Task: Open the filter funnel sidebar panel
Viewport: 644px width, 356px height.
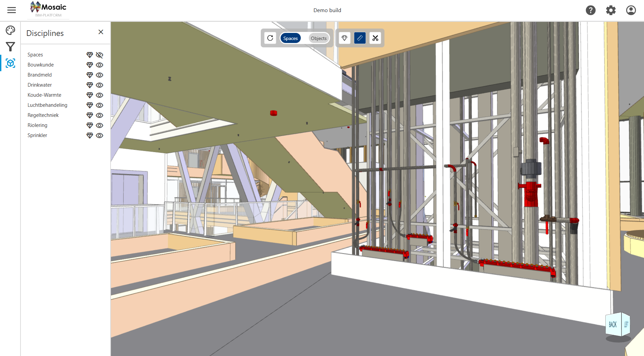Action: 10,47
